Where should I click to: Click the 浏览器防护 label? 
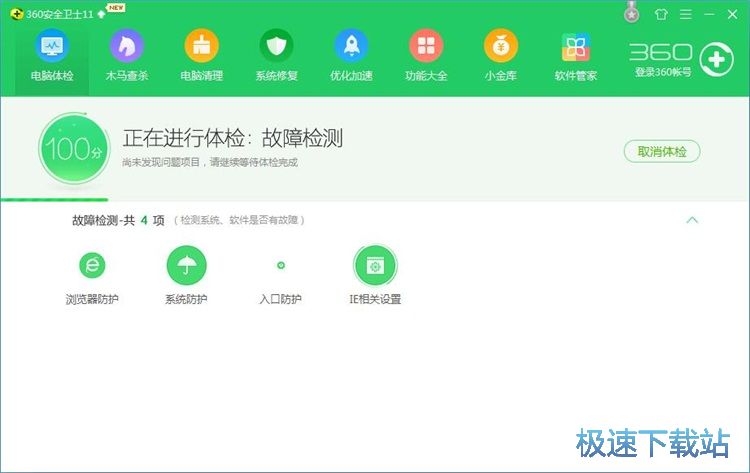pyautogui.click(x=92, y=299)
